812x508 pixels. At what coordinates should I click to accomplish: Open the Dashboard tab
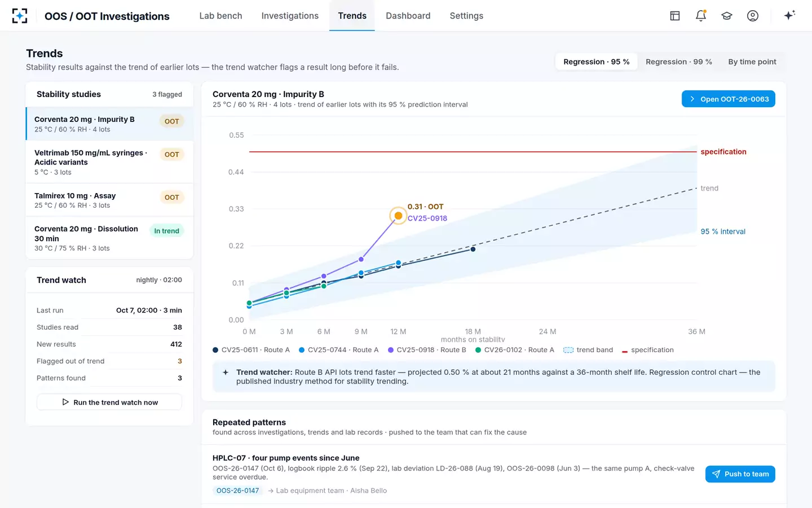tap(408, 16)
